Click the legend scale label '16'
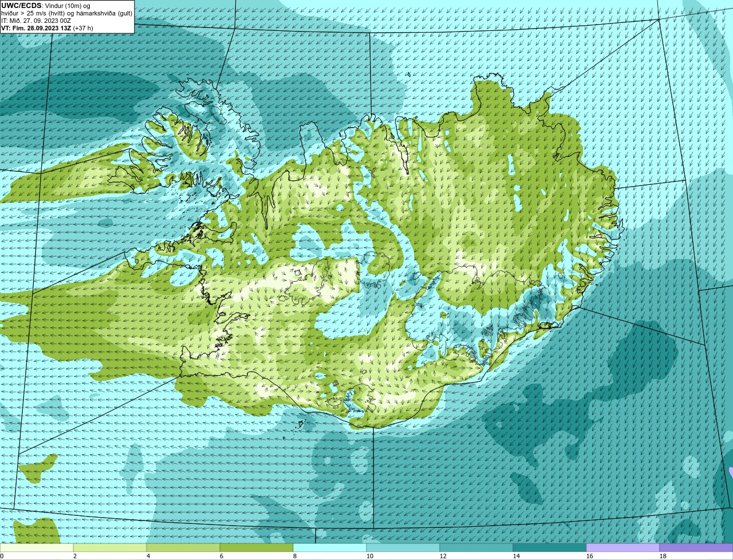 pyautogui.click(x=590, y=556)
